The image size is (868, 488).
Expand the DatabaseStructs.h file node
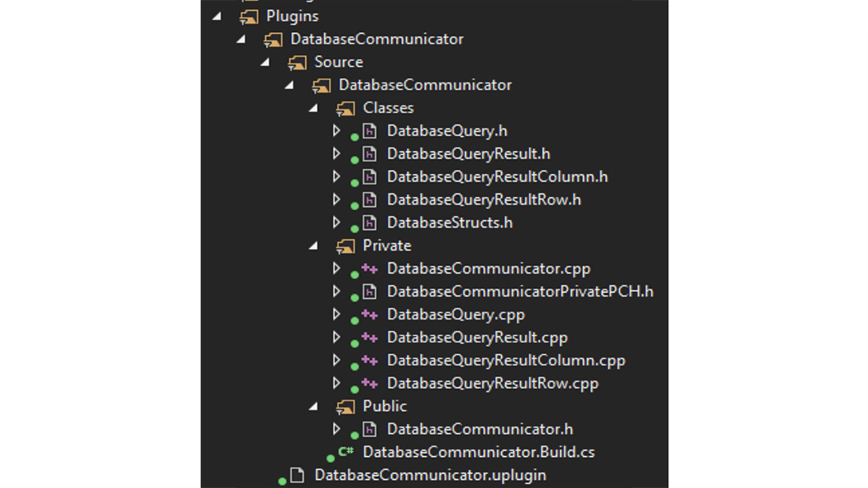(x=336, y=222)
